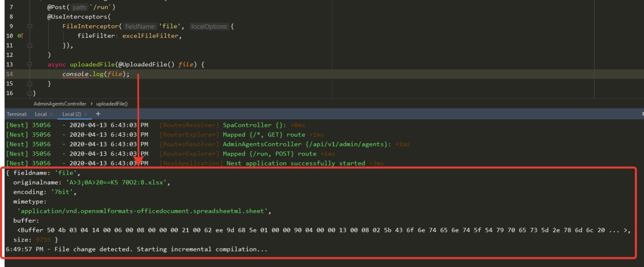Click Nest application successfully started message
This screenshot has height=267, width=644.
coord(296,163)
